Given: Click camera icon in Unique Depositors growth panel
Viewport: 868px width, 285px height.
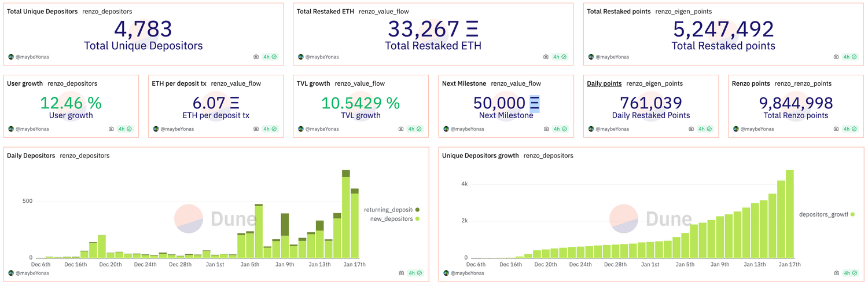Looking at the screenshot, I should 836,273.
